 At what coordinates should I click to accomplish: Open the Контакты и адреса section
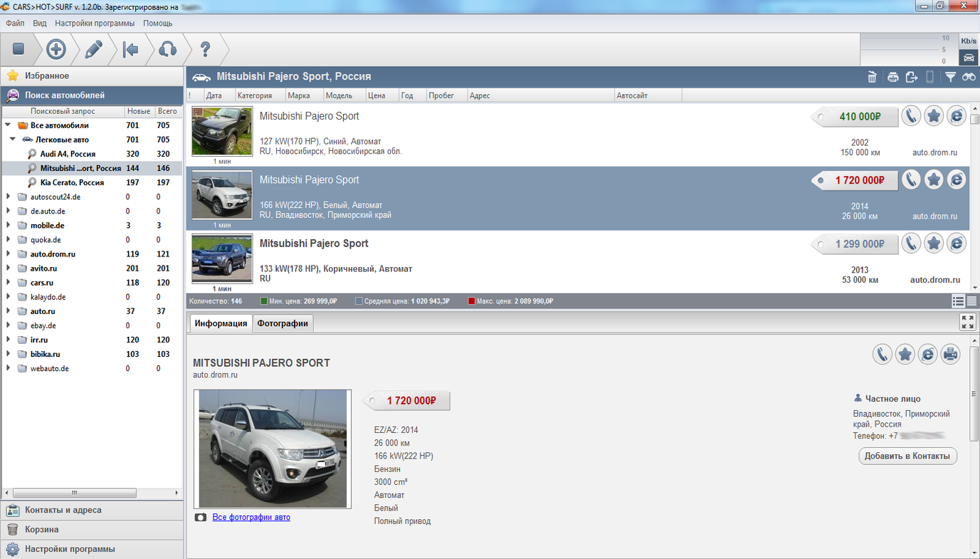[x=93, y=510]
